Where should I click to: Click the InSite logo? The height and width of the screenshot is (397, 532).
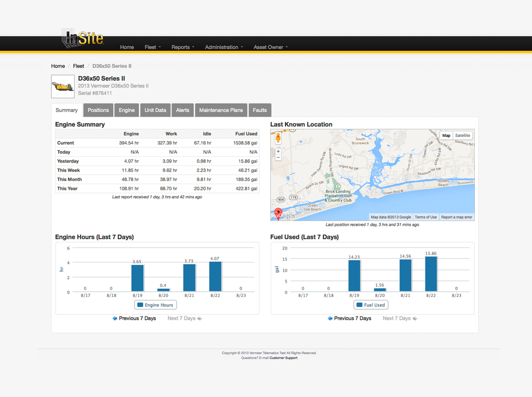tap(83, 38)
